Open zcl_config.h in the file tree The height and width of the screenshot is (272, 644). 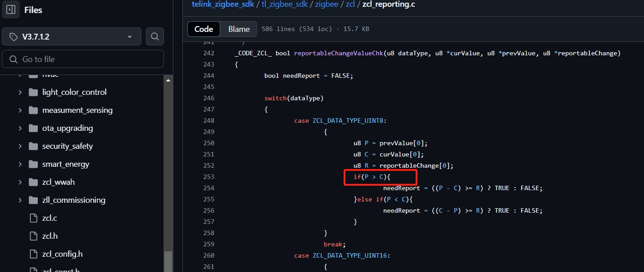63,254
